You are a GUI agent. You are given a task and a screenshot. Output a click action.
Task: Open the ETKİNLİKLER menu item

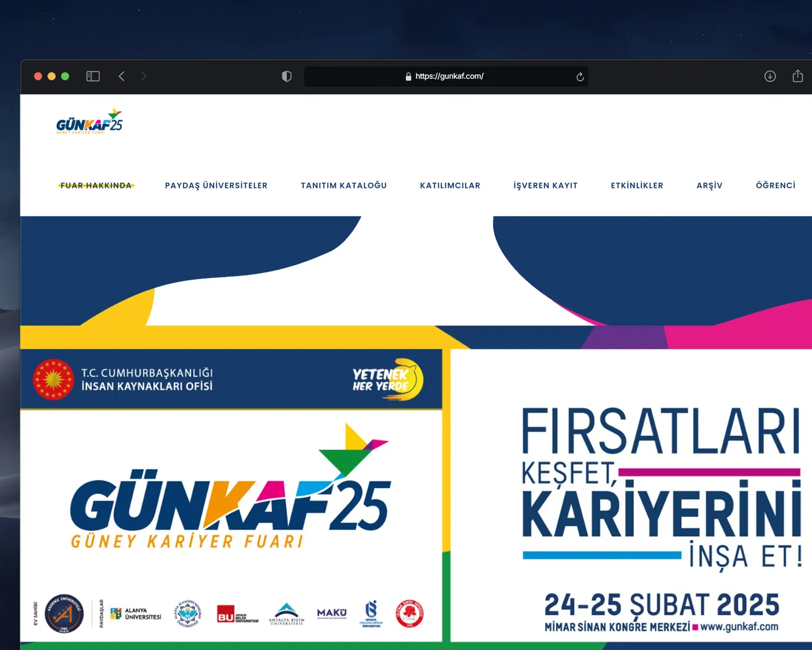pos(637,185)
